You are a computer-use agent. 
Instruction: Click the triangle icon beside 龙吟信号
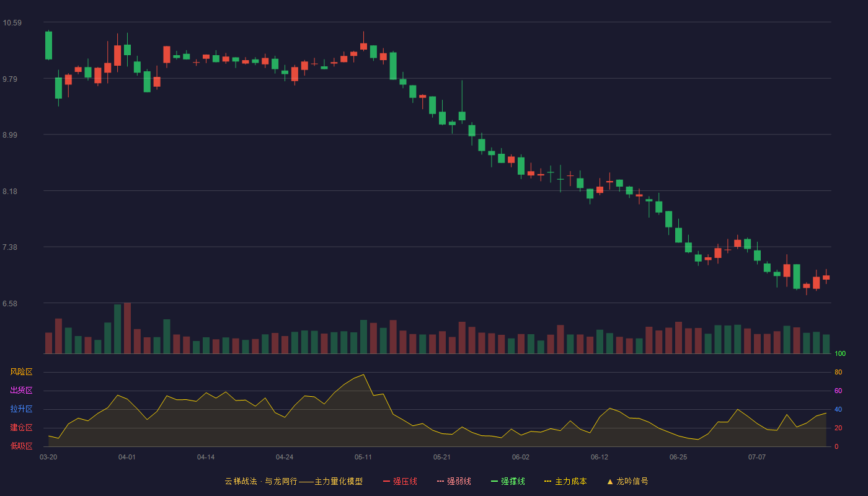[610, 481]
